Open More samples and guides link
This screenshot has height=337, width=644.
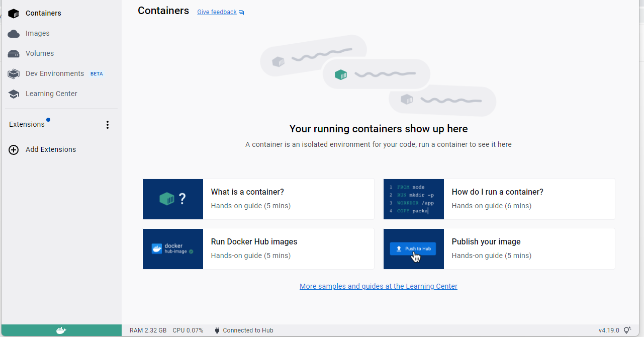379,286
